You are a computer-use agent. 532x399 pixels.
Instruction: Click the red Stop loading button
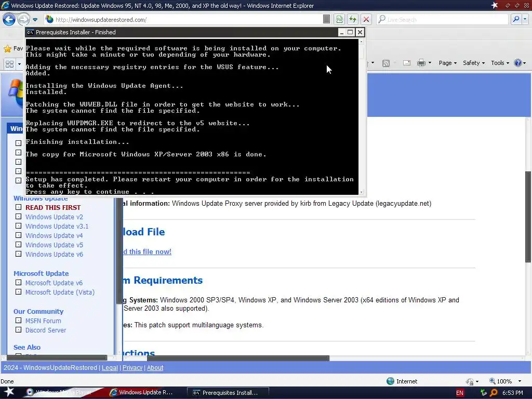(366, 19)
